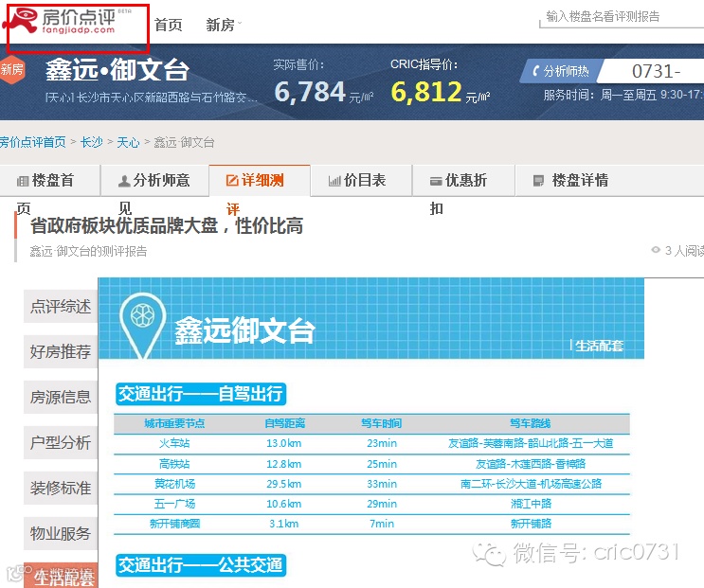
Task: Switch to the 分析师意见 tab
Action: click(x=154, y=180)
